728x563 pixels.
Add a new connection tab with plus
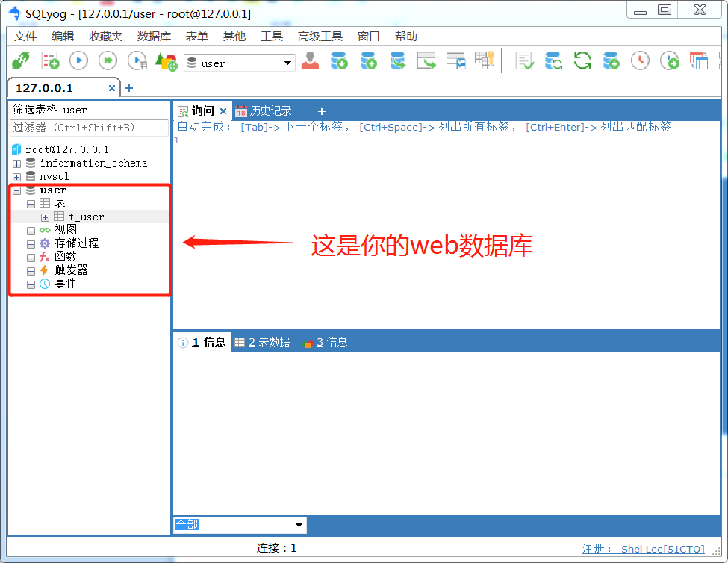129,88
